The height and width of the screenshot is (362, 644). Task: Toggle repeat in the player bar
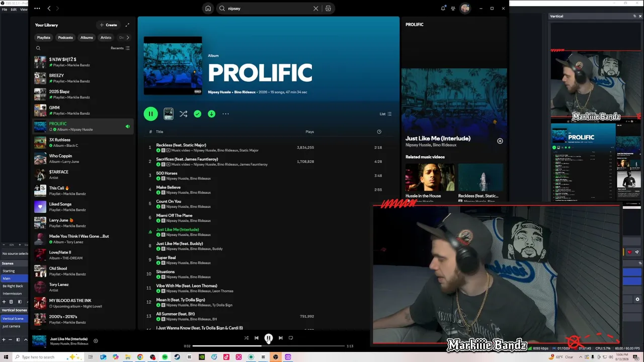[x=291, y=338]
